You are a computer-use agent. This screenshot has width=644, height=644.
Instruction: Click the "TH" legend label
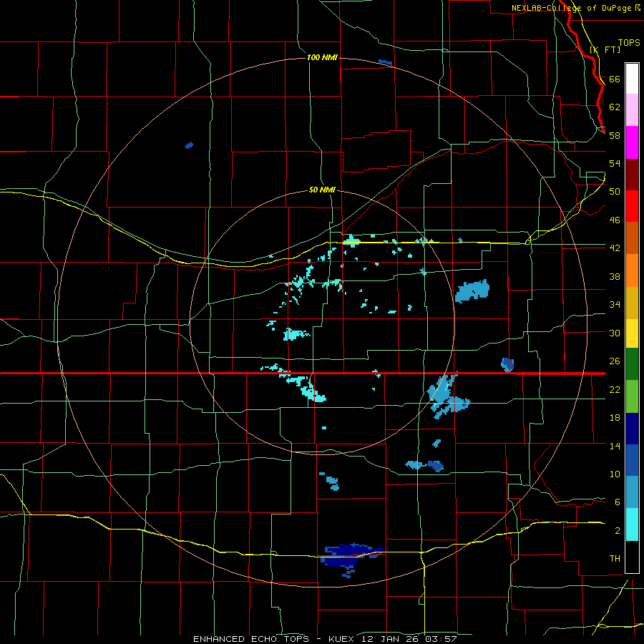click(x=615, y=559)
